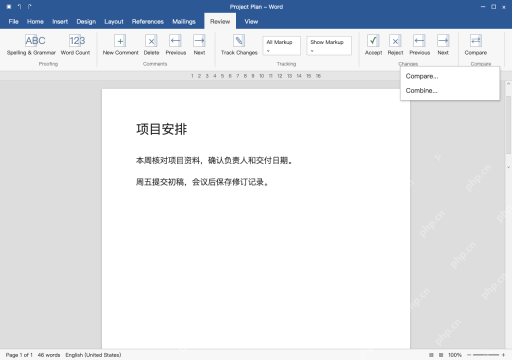Image resolution: width=512 pixels, height=360 pixels.
Task: Click the zoom out minus button
Action: (x=469, y=355)
